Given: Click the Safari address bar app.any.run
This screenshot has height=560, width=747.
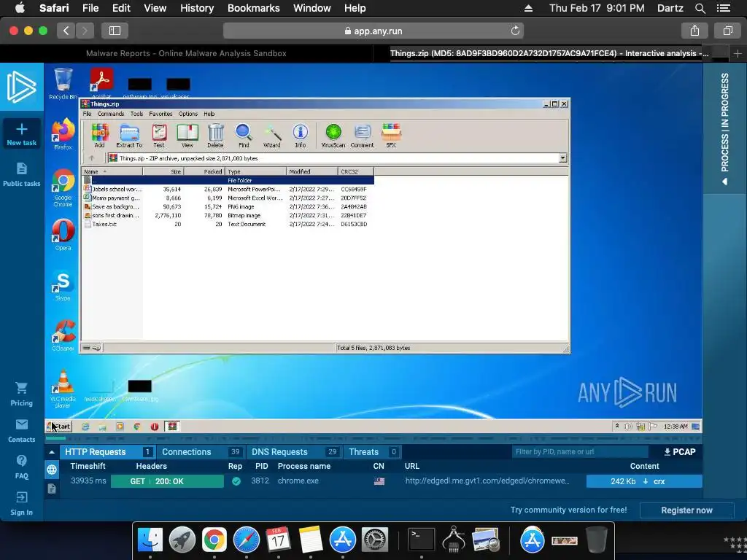Looking at the screenshot, I should pos(373,31).
